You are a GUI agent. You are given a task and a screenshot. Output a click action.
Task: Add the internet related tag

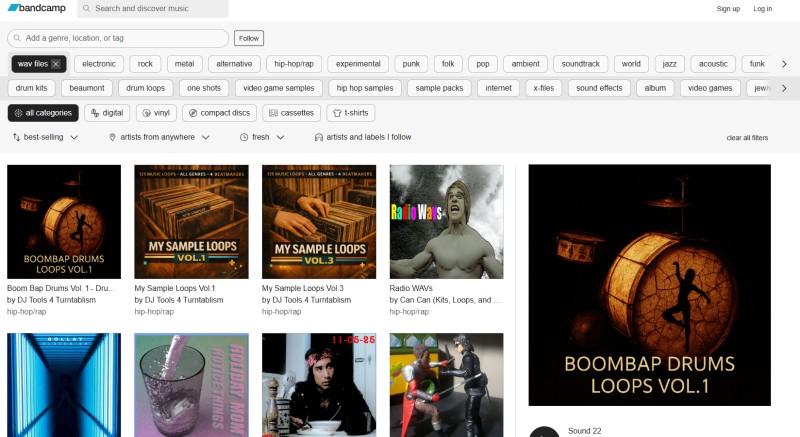pos(498,88)
